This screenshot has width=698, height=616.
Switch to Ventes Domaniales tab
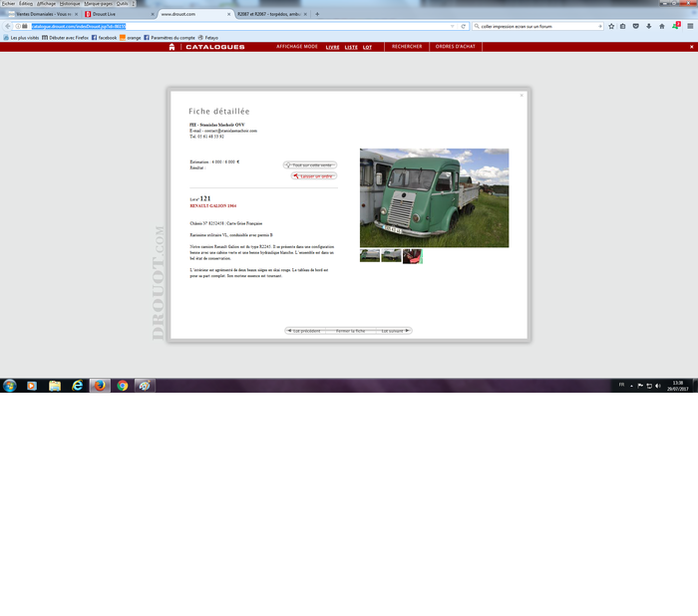click(x=43, y=14)
